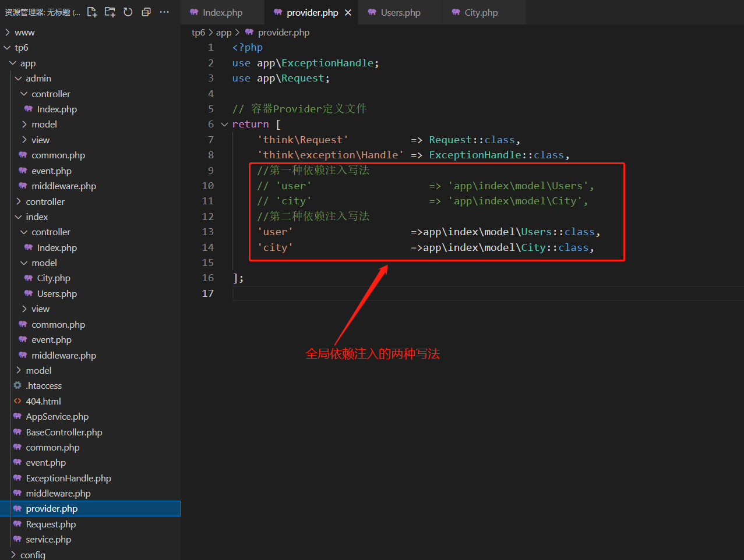Click the PHP icon on the Users.php tab

(372, 12)
